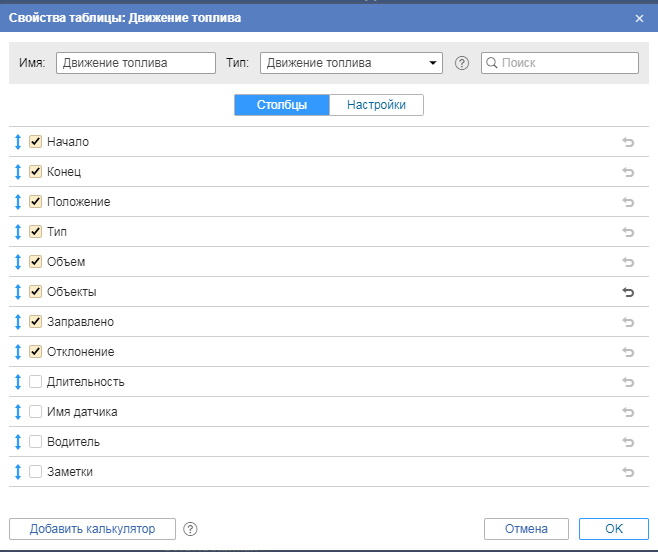Click the reset arrow for Начало row
Screen dimensions: 658x552
tap(628, 142)
